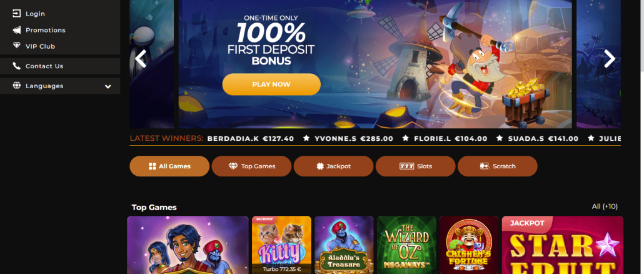Click the Contact Us phone icon
644x274 pixels.
point(16,66)
